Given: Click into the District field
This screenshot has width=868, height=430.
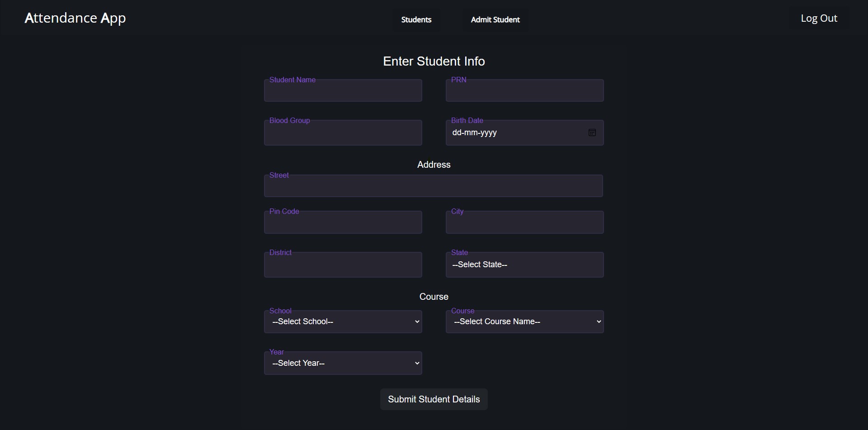Looking at the screenshot, I should point(343,265).
